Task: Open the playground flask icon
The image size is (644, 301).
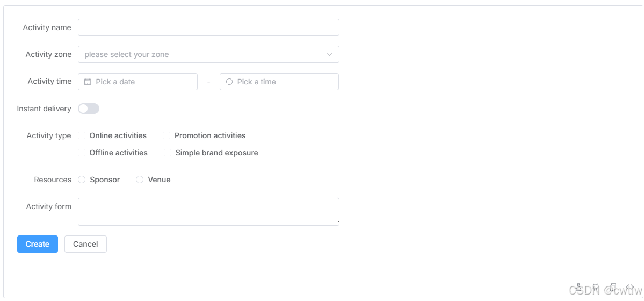Action: [578, 287]
